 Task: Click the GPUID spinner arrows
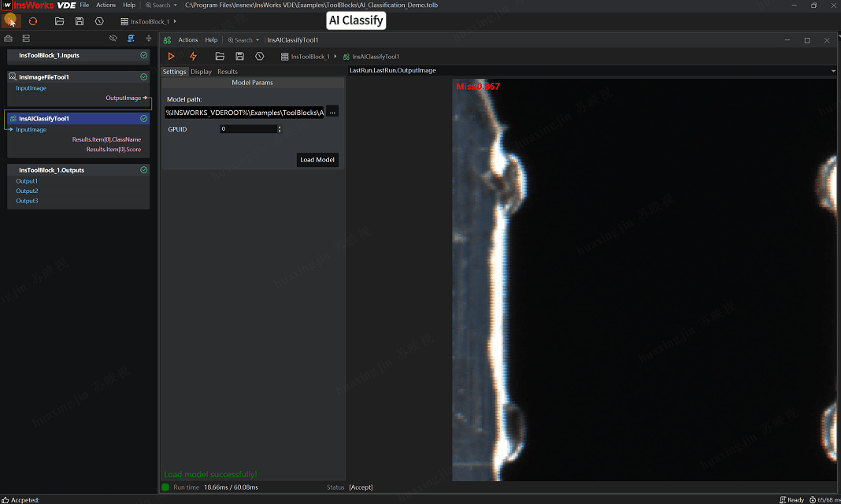(280, 129)
